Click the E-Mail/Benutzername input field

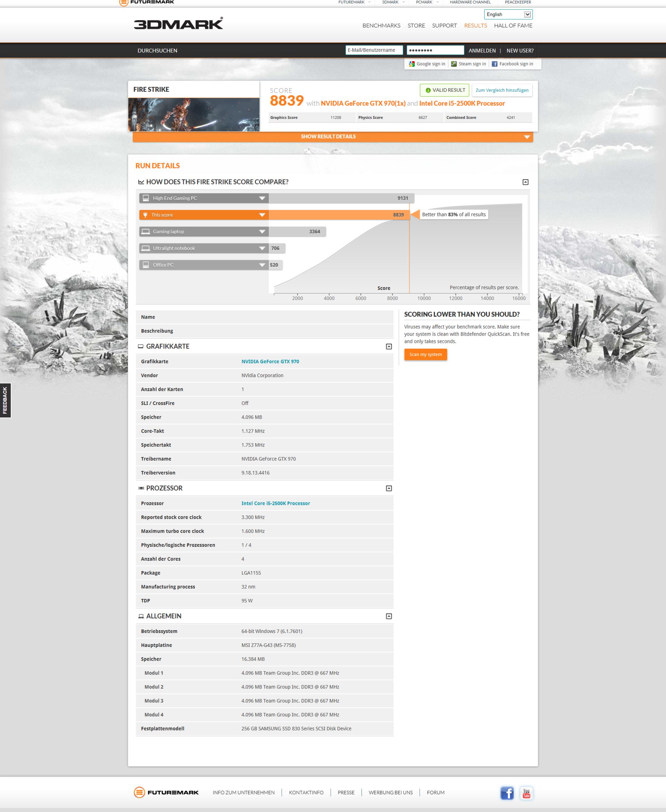(374, 50)
